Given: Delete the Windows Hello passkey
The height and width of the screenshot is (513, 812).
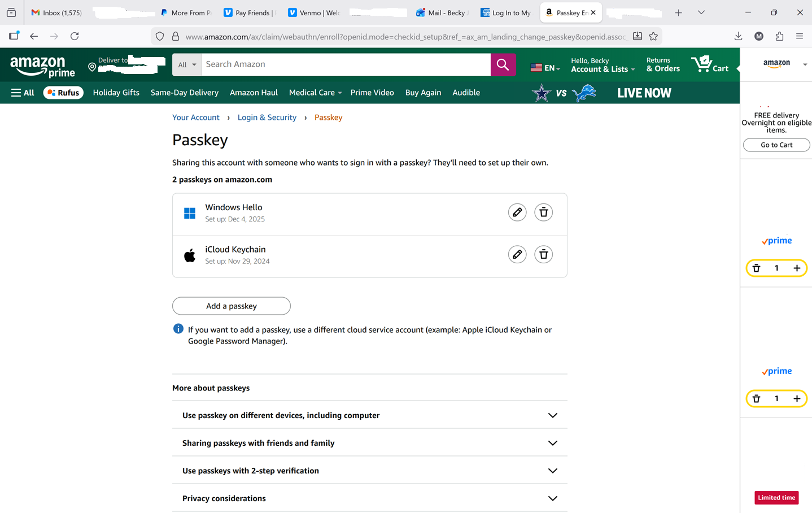Looking at the screenshot, I should point(543,212).
